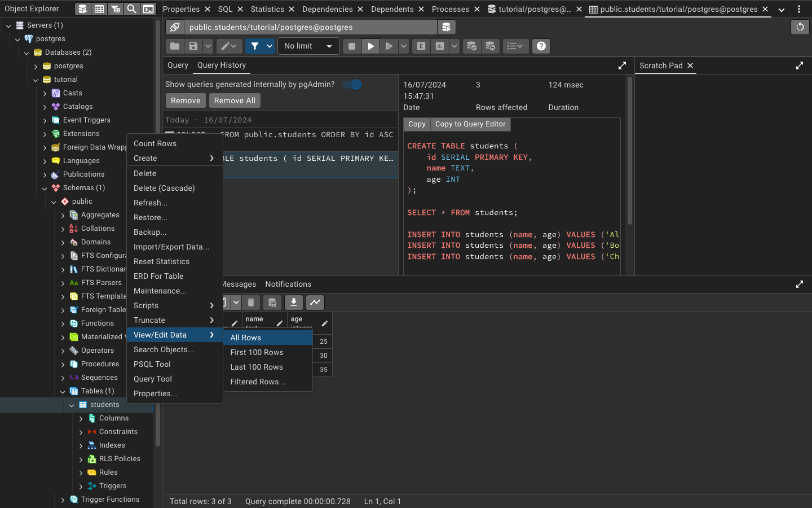
Task: Click Copy to Query Editor button
Action: pos(470,124)
